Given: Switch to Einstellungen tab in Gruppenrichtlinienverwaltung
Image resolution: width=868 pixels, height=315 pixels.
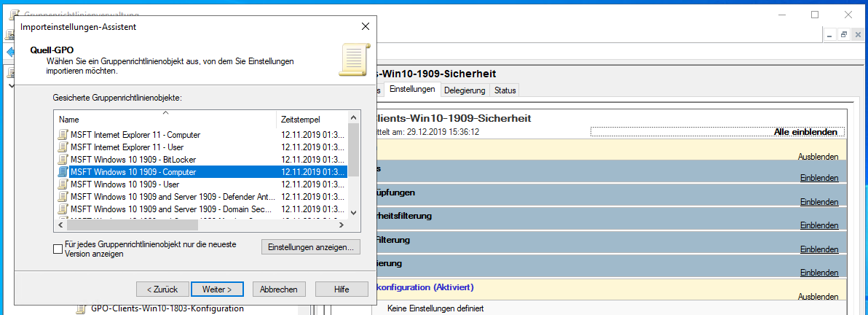Looking at the screenshot, I should 412,89.
